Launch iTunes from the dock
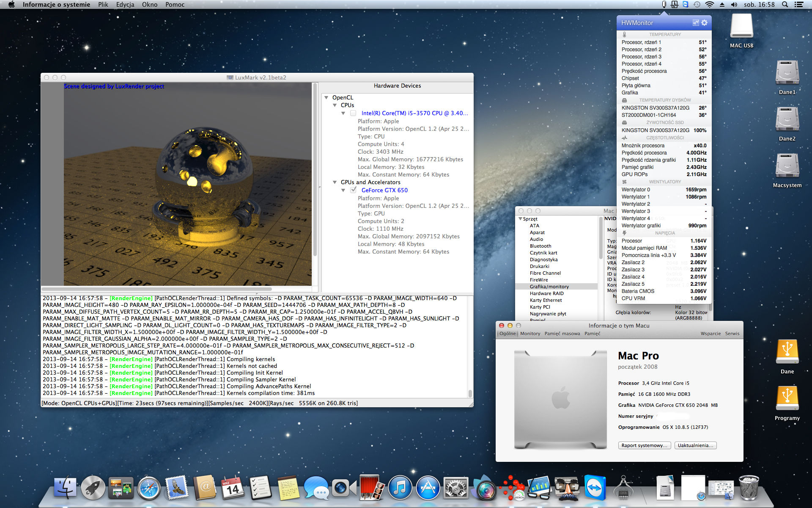The width and height of the screenshot is (812, 508). (x=400, y=488)
